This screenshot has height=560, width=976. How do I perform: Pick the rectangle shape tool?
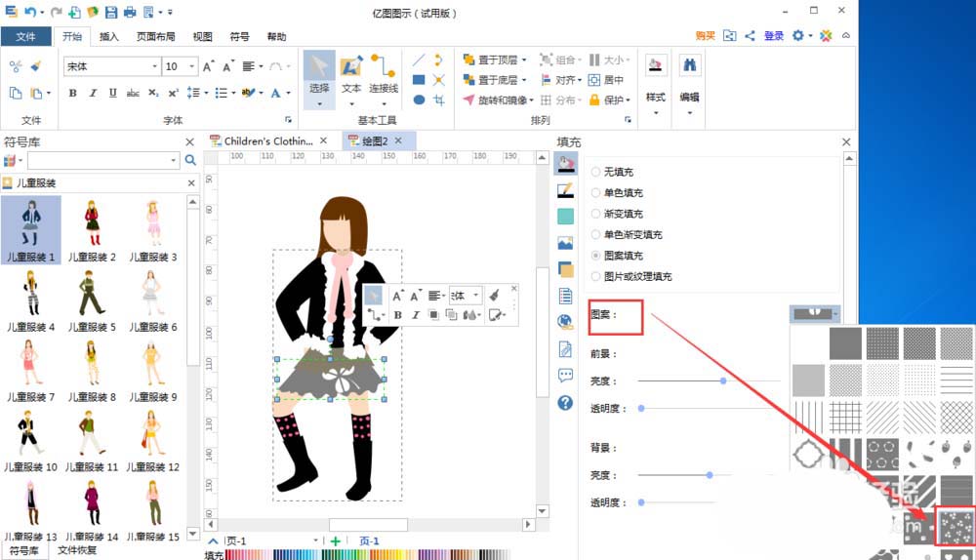pyautogui.click(x=419, y=80)
